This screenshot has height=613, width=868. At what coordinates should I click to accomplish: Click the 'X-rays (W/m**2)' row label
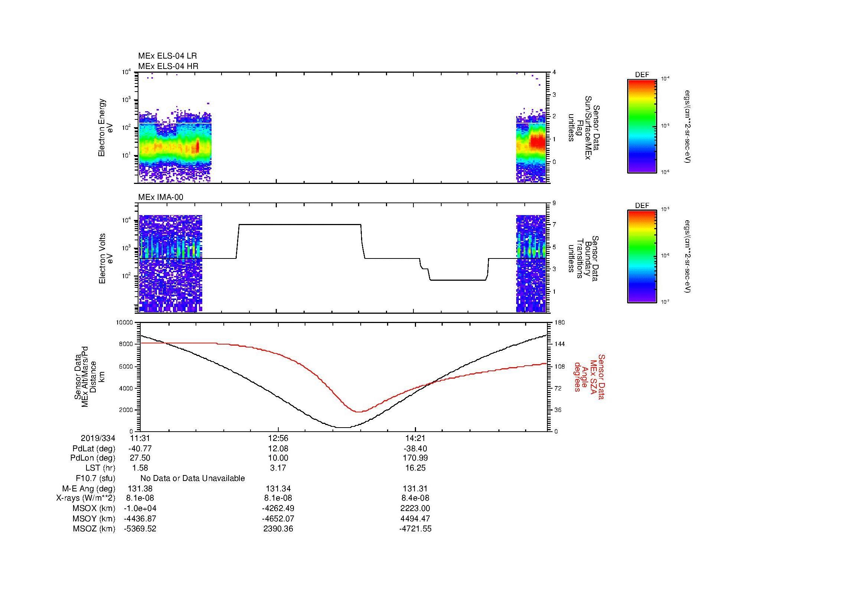[85, 498]
